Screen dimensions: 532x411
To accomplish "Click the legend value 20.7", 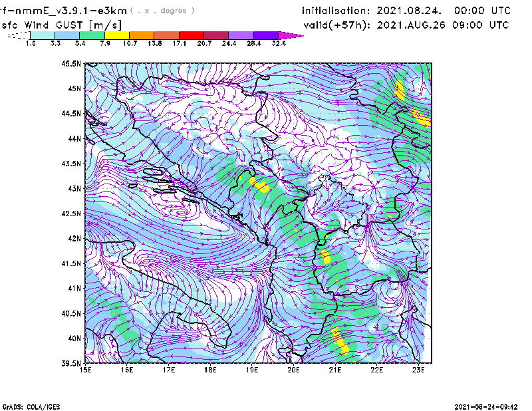I will 204,43.
